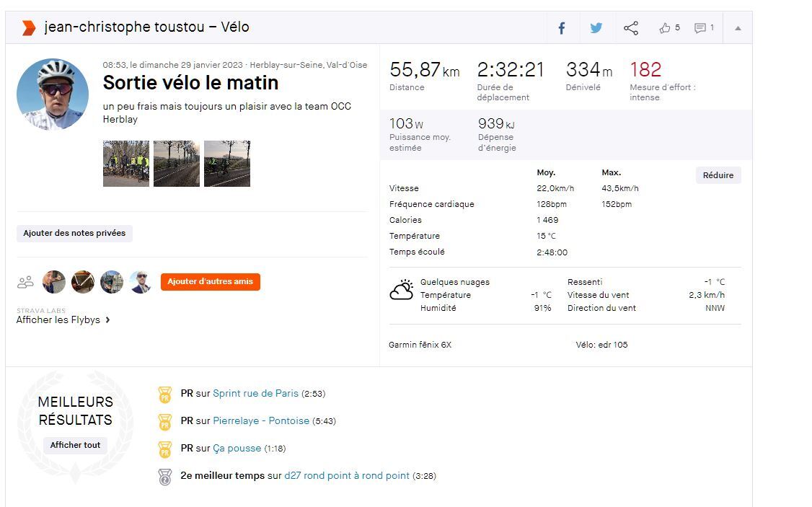Expand Afficher les Flybys
Screen dimensions: 812x507
pyautogui.click(x=63, y=320)
